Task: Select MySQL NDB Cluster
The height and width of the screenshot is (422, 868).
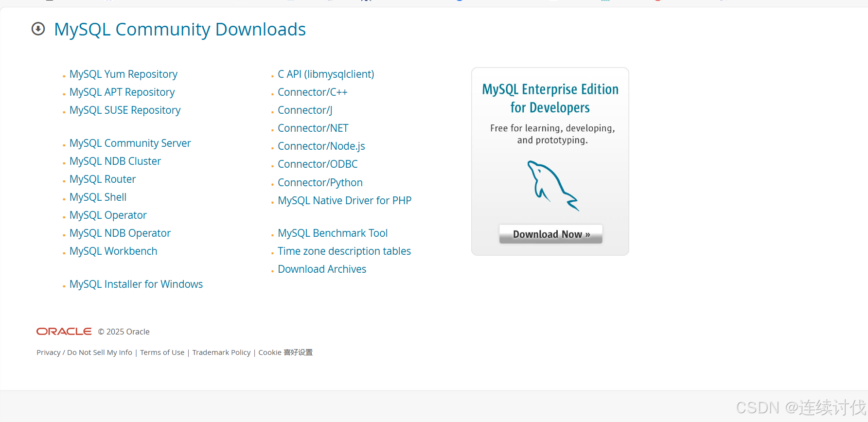Action: (x=115, y=161)
